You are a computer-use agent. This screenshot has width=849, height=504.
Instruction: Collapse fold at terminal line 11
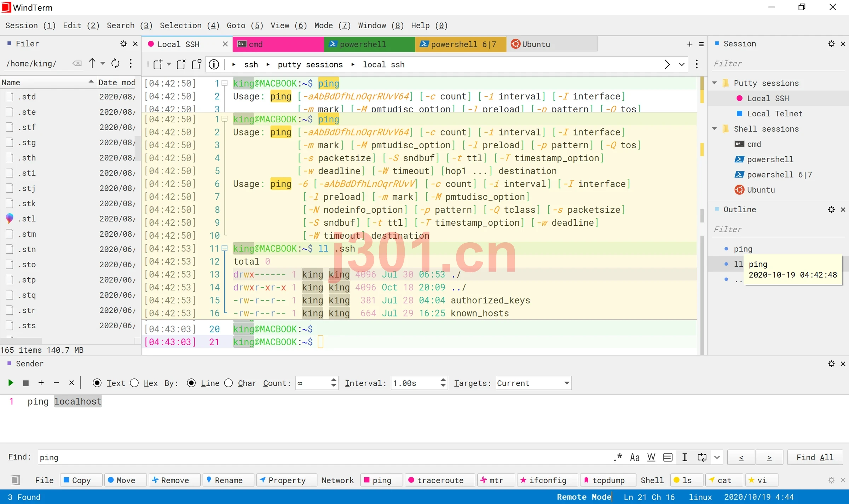[224, 248]
